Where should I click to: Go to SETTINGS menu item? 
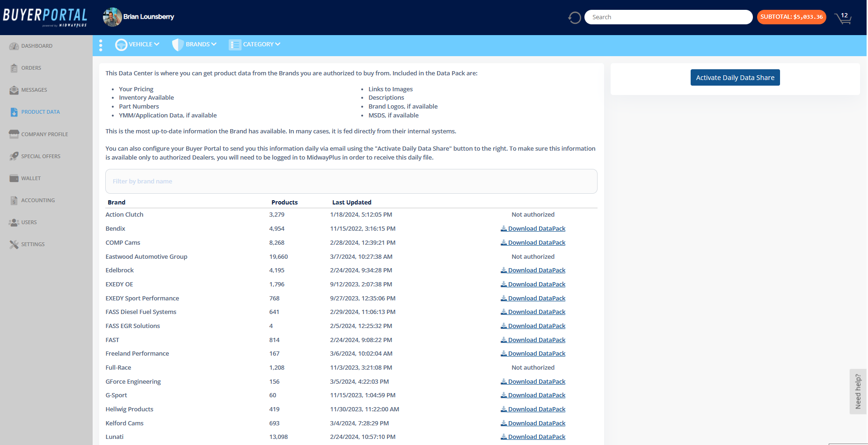coord(33,244)
